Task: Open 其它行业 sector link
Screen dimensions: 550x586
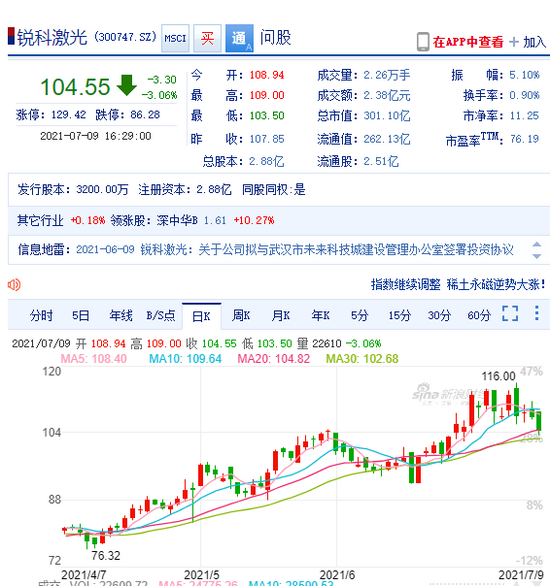Action: pyautogui.click(x=40, y=220)
